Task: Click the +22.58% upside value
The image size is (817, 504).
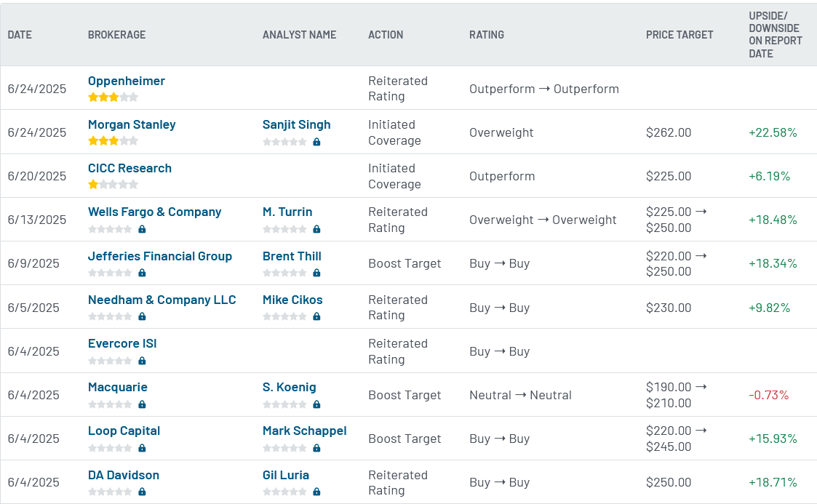Action: point(773,133)
